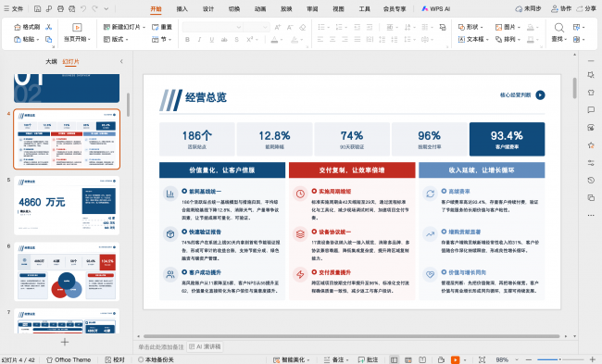Click the 查找 magnifier icon
The height and width of the screenshot is (364, 602).
[559, 27]
